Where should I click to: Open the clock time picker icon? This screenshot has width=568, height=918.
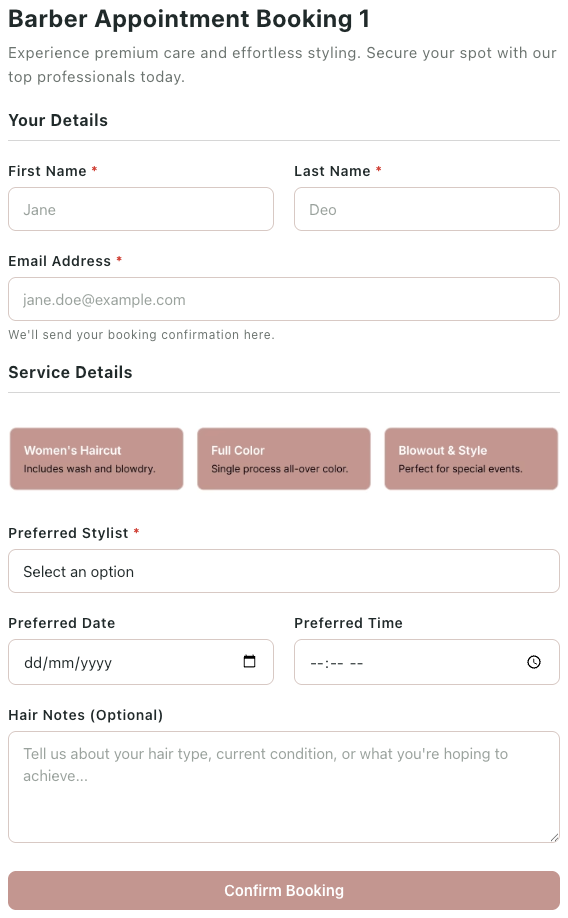534,662
